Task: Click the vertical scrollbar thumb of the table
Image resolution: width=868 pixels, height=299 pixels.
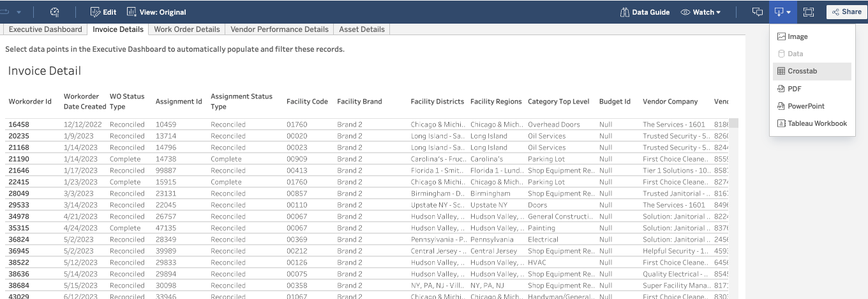Action: (x=734, y=123)
